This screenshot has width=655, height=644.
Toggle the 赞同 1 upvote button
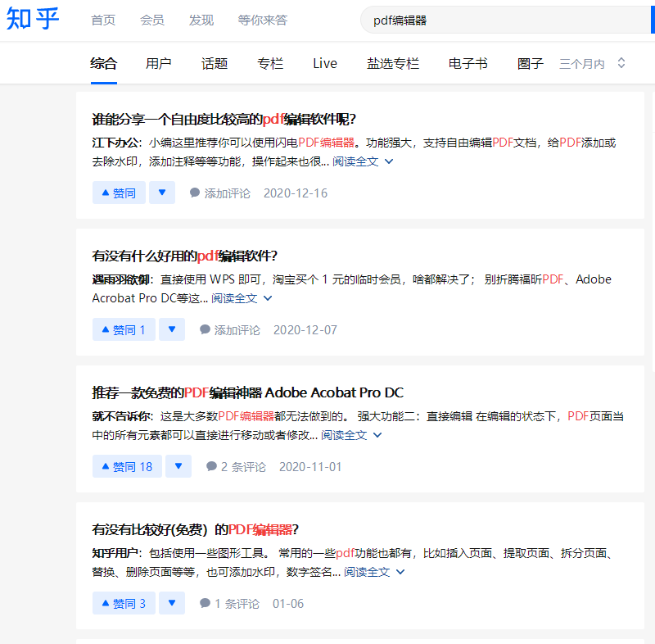coord(123,329)
